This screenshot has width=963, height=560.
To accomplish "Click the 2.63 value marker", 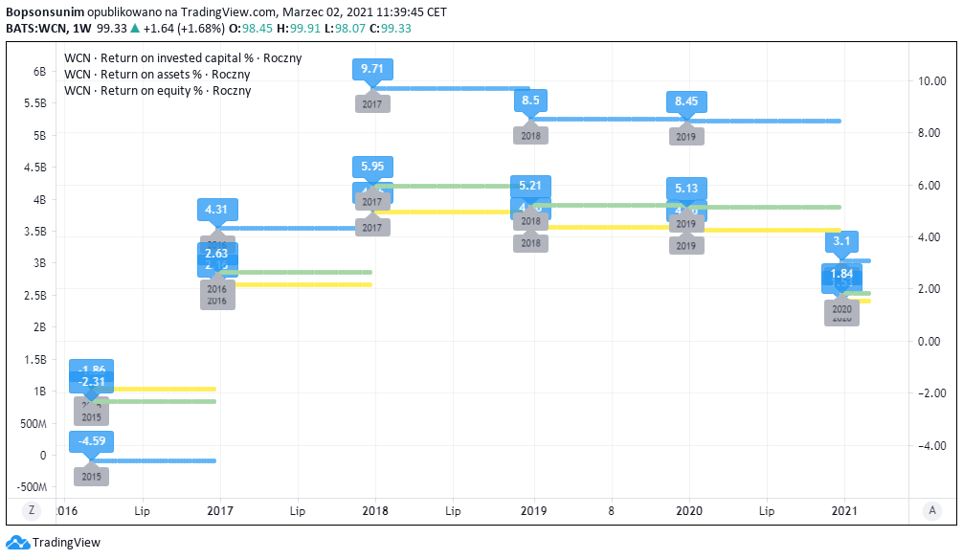I will (216, 253).
